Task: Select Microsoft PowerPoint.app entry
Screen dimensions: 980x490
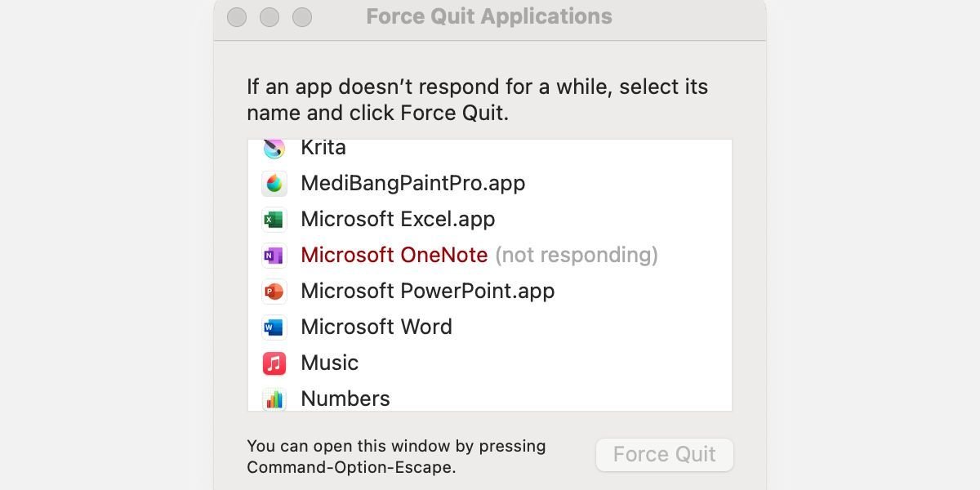Action: click(427, 292)
